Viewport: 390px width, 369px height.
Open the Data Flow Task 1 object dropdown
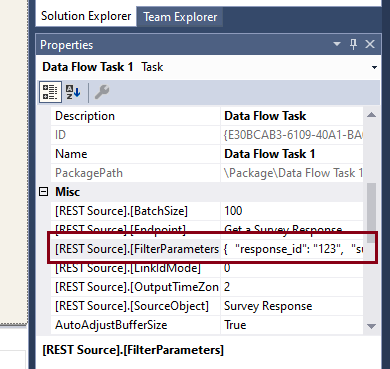[x=374, y=67]
